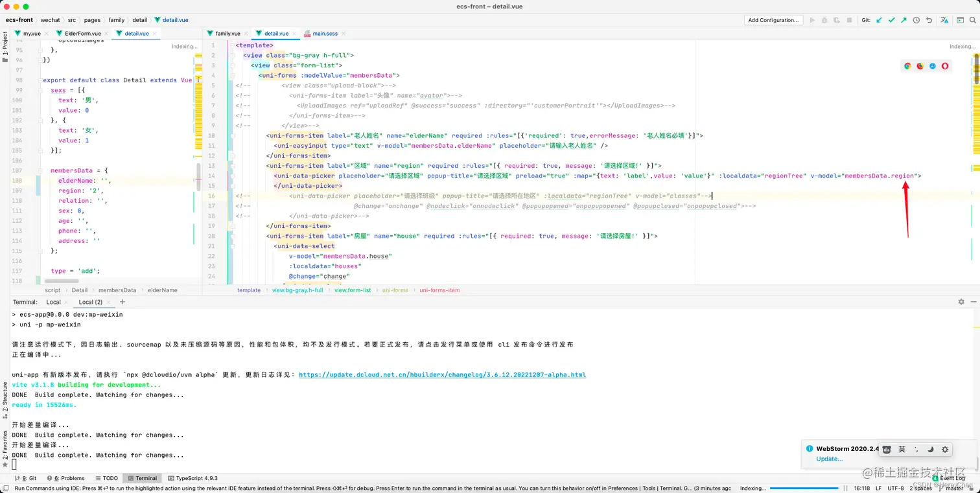Image resolution: width=980 pixels, height=493 pixels.
Task: Click the UTF-8 encoding selector
Action: coord(896,488)
